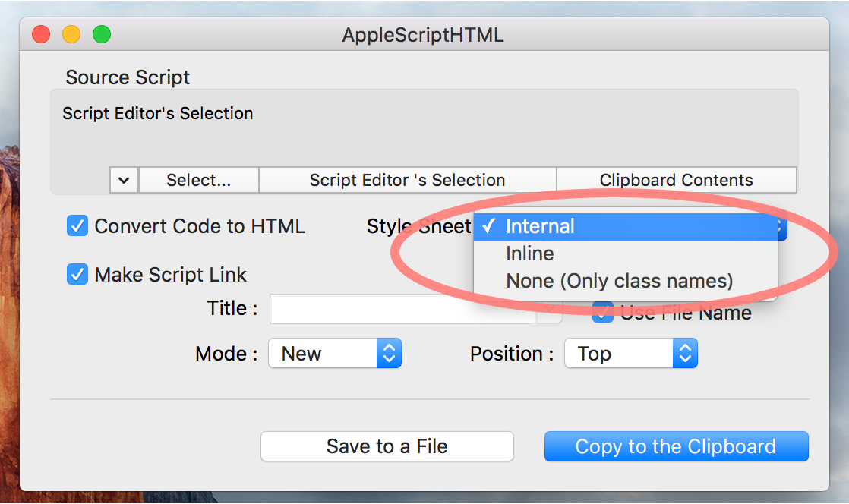Open the Mode popup showing New

pyautogui.click(x=335, y=354)
